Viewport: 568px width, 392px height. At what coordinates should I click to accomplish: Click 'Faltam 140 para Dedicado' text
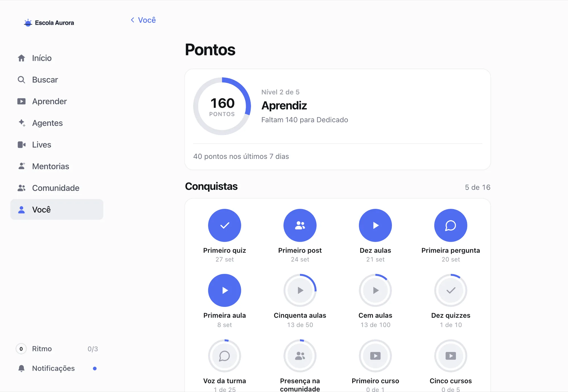point(304,120)
